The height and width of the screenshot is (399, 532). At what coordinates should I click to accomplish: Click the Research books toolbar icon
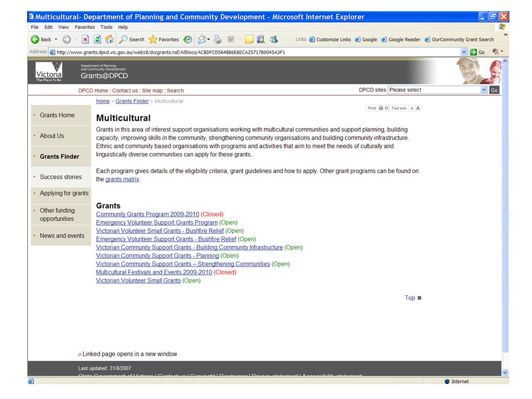point(260,40)
